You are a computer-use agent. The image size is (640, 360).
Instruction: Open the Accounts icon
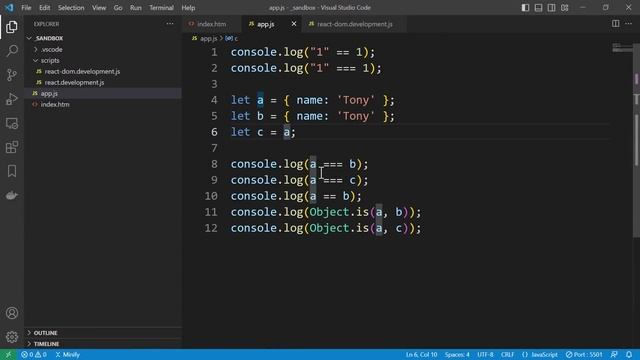click(12, 313)
